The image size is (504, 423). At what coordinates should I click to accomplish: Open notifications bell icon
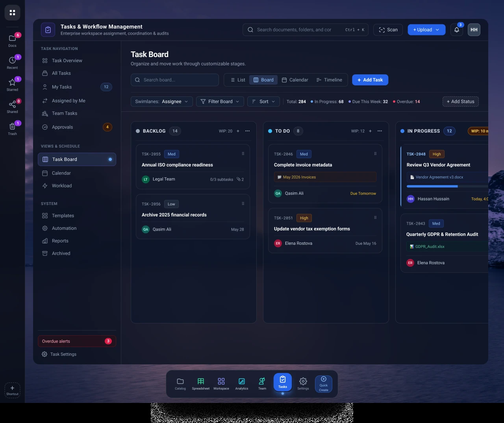point(457,30)
